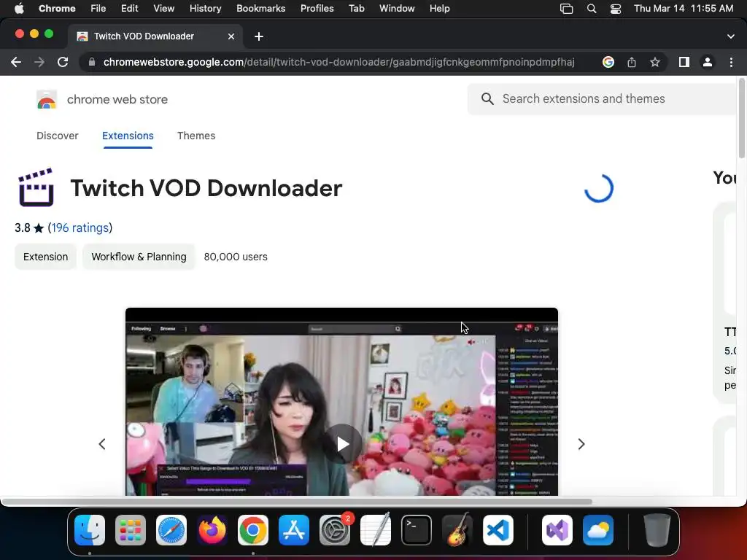Viewport: 747px width, 560px height.
Task: Open Launchpad from the dock
Action: coord(131,530)
